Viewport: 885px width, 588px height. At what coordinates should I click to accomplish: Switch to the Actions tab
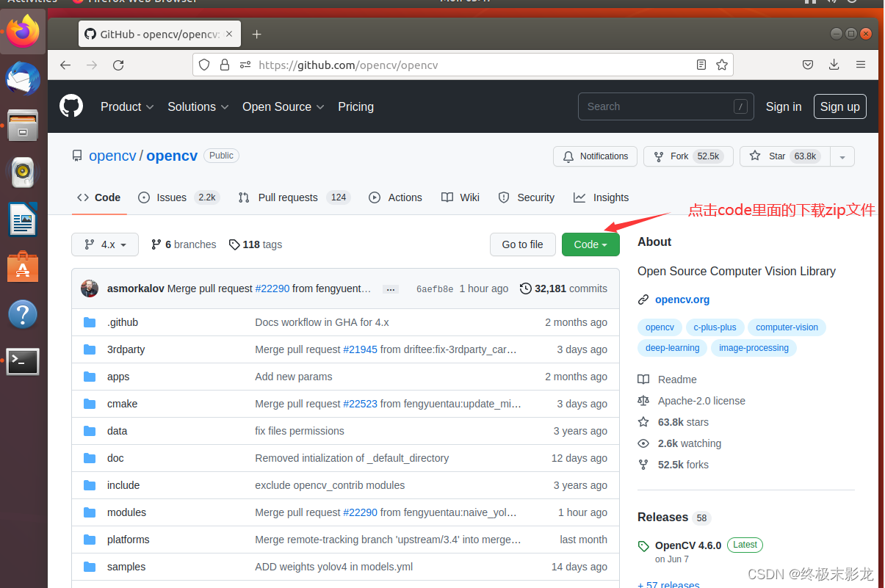[395, 197]
